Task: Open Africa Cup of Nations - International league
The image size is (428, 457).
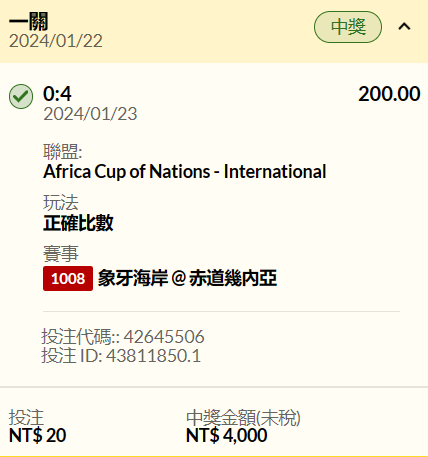Action: click(185, 172)
